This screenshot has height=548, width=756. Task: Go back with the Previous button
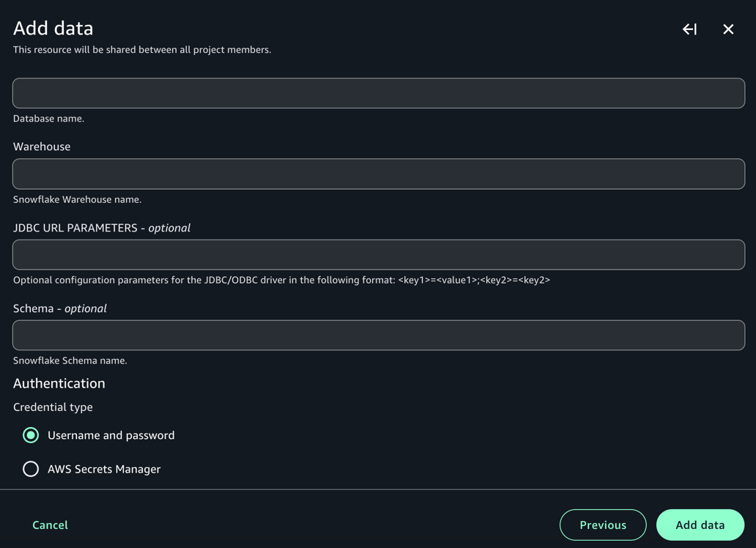coord(603,525)
